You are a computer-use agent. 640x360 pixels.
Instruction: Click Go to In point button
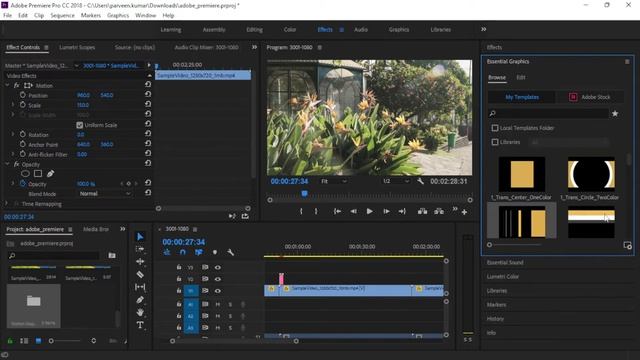(337, 211)
